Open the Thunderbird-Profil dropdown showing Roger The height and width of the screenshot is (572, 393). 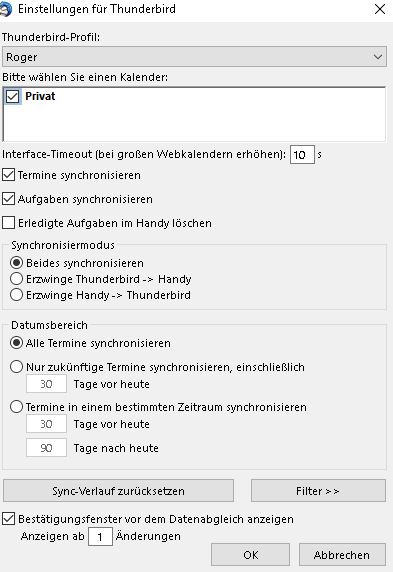(194, 57)
